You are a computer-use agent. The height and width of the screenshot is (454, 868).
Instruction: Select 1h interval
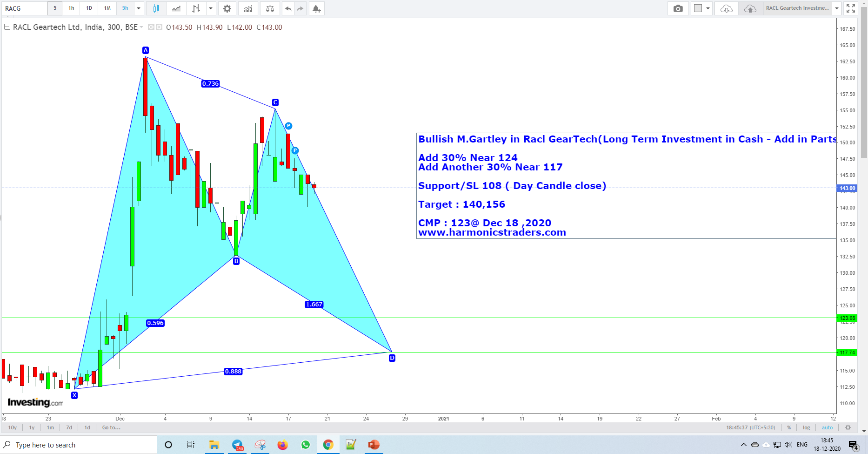[x=71, y=8]
